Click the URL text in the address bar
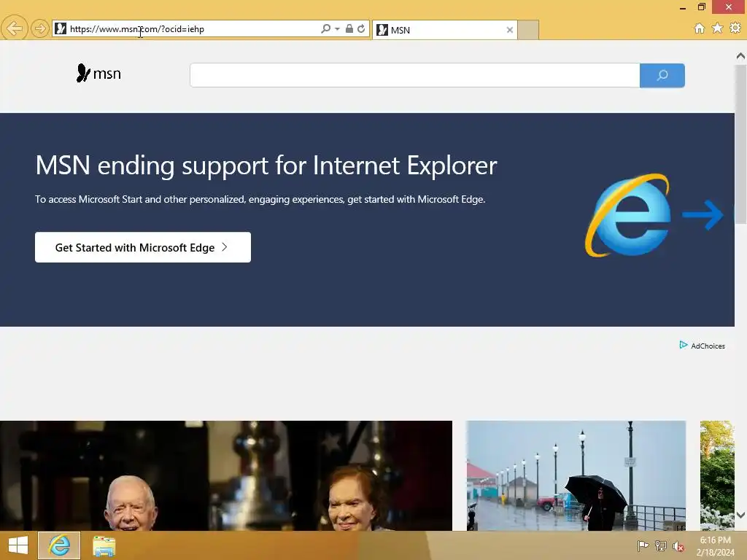Screen dimensions: 747x560 pyautogui.click(x=137, y=29)
